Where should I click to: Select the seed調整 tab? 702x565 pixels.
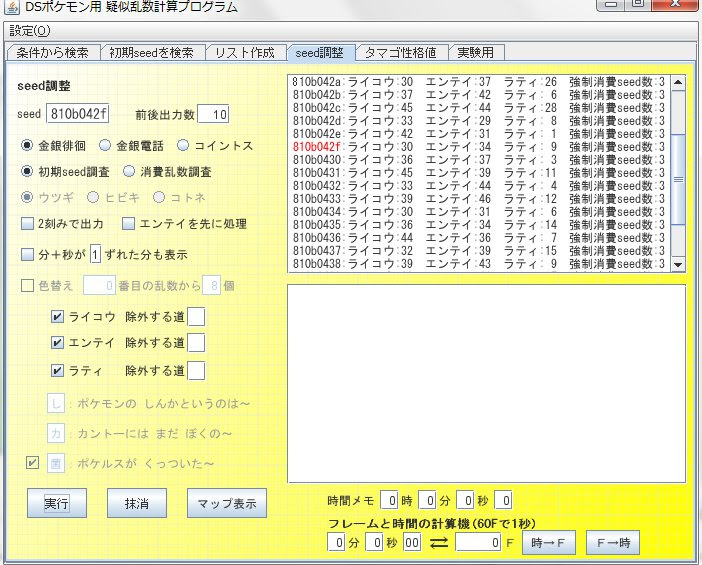point(320,53)
